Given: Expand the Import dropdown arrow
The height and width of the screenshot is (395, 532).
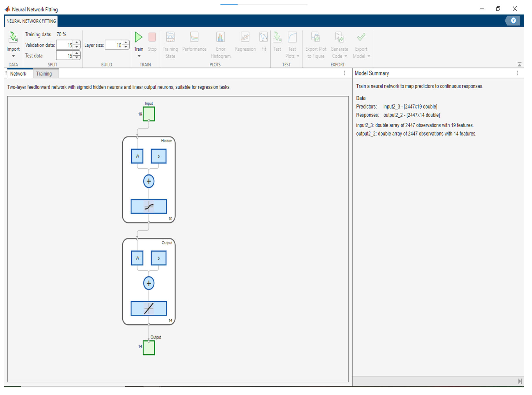Looking at the screenshot, I should 13,56.
